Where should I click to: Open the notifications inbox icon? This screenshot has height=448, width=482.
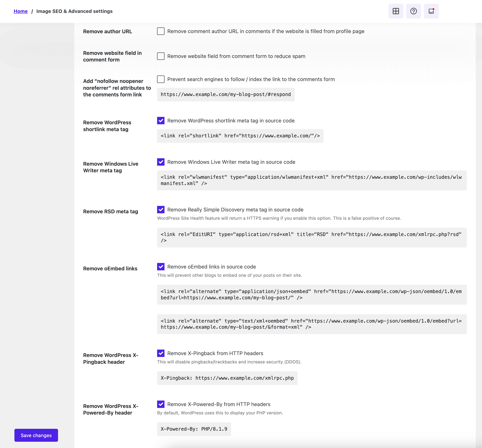pyautogui.click(x=431, y=11)
